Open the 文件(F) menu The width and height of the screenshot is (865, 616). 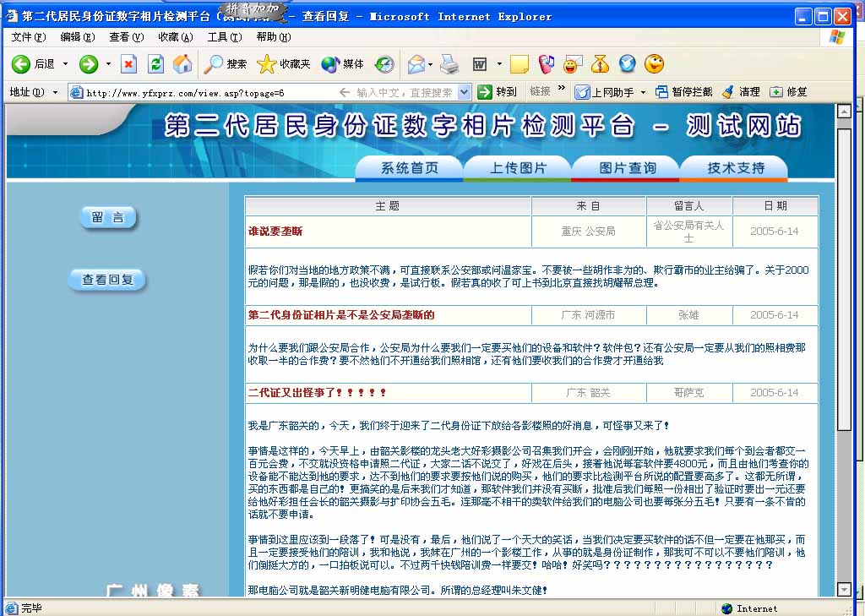[x=29, y=37]
